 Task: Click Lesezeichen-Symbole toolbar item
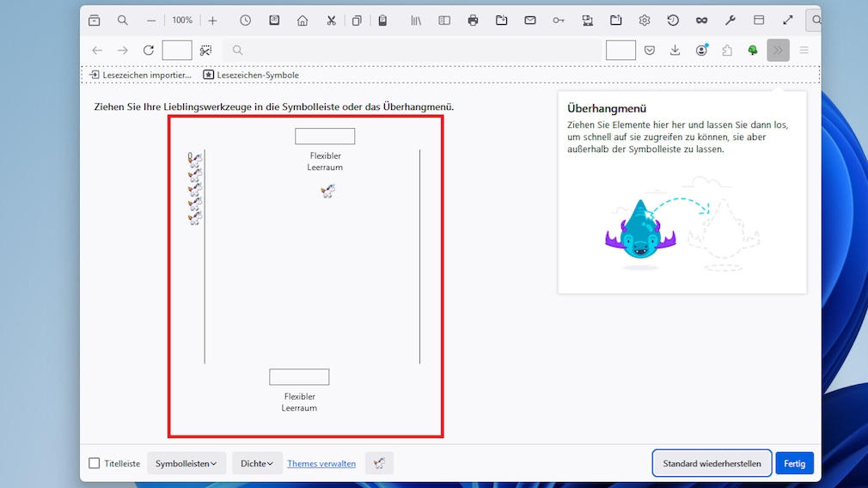click(251, 75)
